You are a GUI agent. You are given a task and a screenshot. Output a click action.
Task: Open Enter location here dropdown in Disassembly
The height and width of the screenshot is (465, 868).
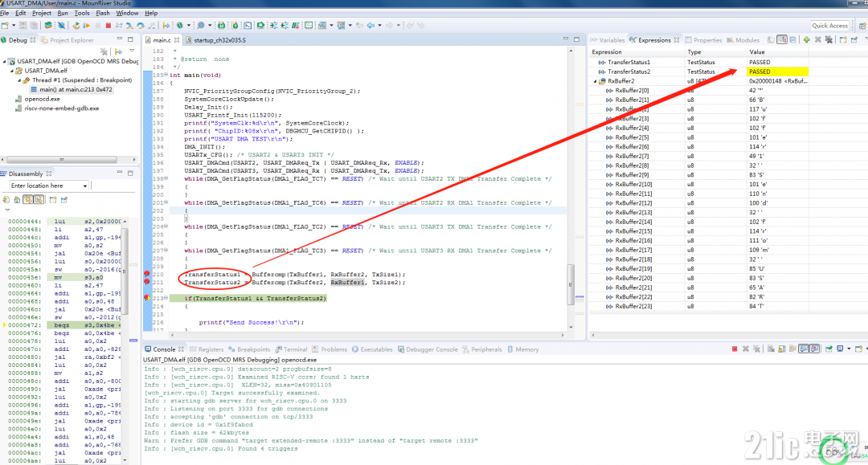pyautogui.click(x=84, y=186)
